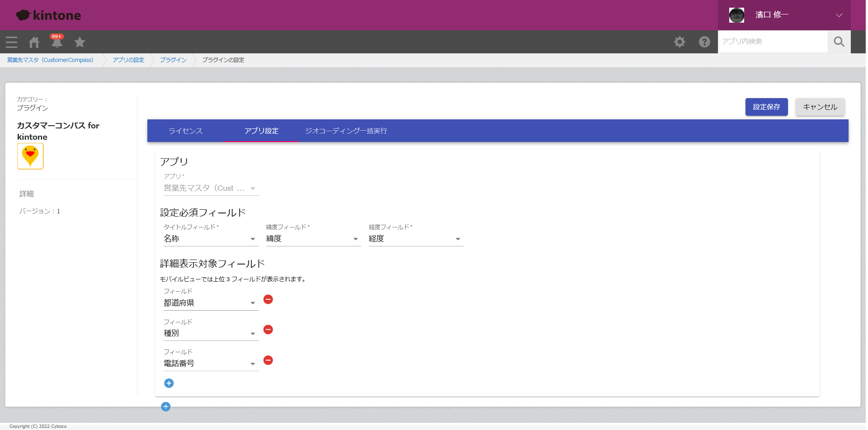
Task: Add a new detail field with inner plus
Action: click(169, 383)
